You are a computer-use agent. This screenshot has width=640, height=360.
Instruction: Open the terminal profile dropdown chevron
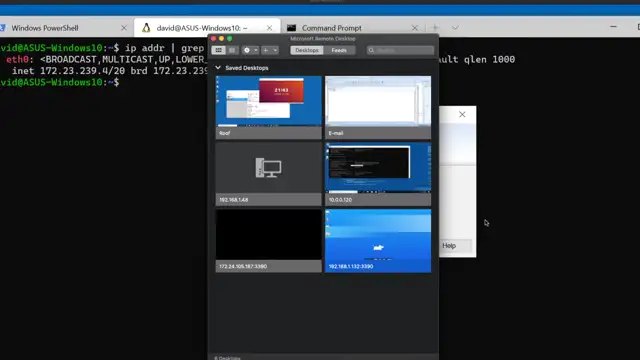click(455, 28)
